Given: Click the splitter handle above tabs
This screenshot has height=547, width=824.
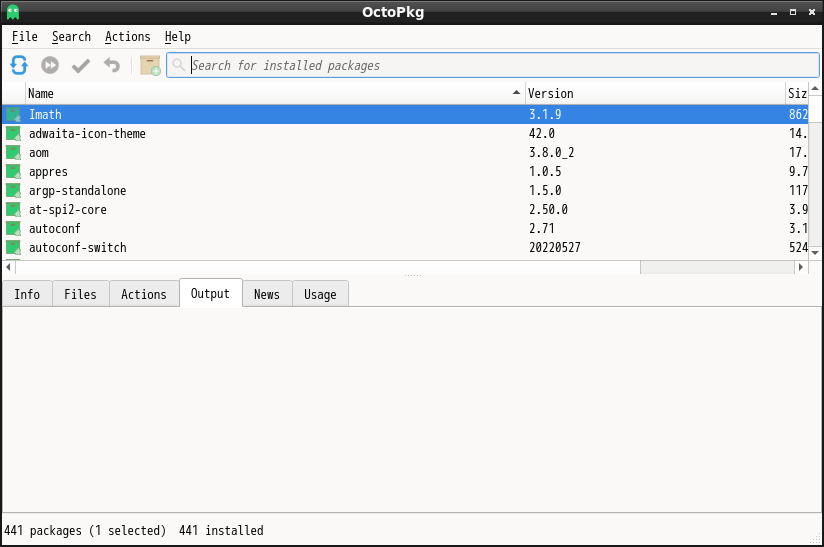Looking at the screenshot, I should pos(413,275).
